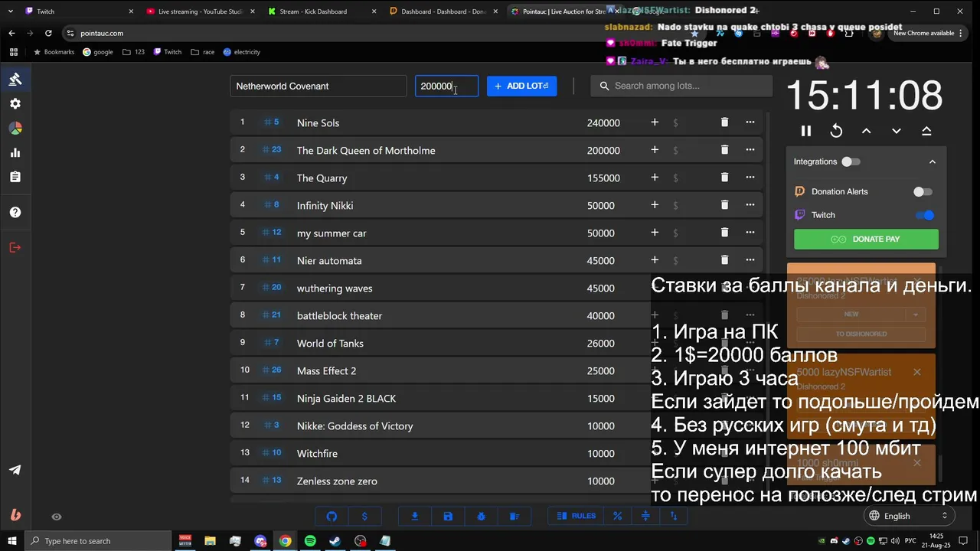The width and height of the screenshot is (980, 551).
Task: Click the GitHub icon in bottom toolbar
Action: [x=332, y=516]
